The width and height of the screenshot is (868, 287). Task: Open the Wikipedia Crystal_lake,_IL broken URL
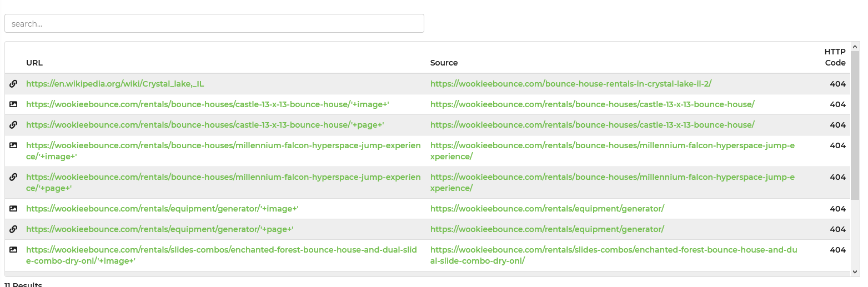pos(115,84)
